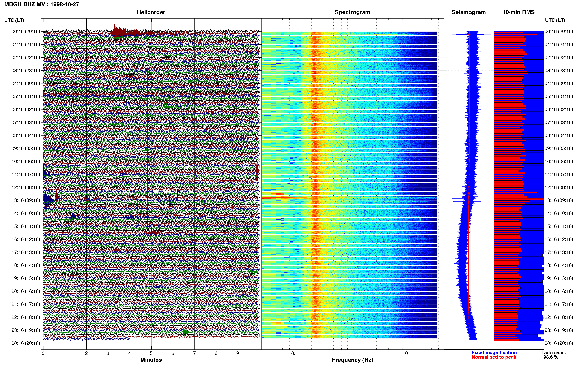Click the left-axis time label '15:16 (11:16)'
Viewport: 588px width, 368px height.
[x=26, y=226]
